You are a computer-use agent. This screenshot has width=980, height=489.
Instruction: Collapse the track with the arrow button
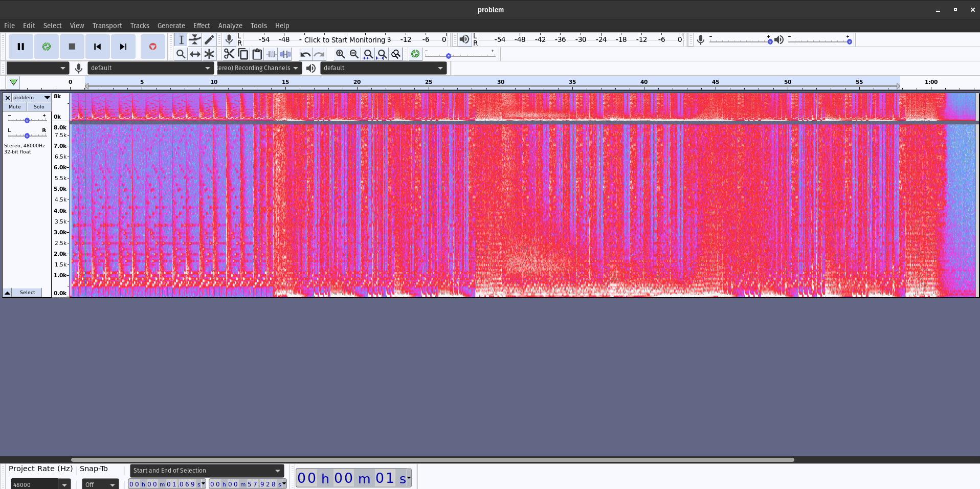click(8, 293)
